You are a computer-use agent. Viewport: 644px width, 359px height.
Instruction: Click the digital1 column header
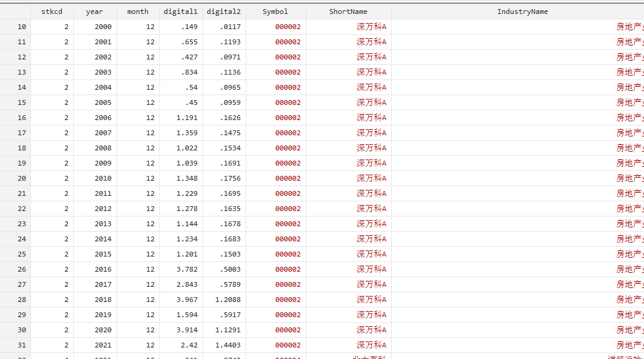pyautogui.click(x=181, y=12)
